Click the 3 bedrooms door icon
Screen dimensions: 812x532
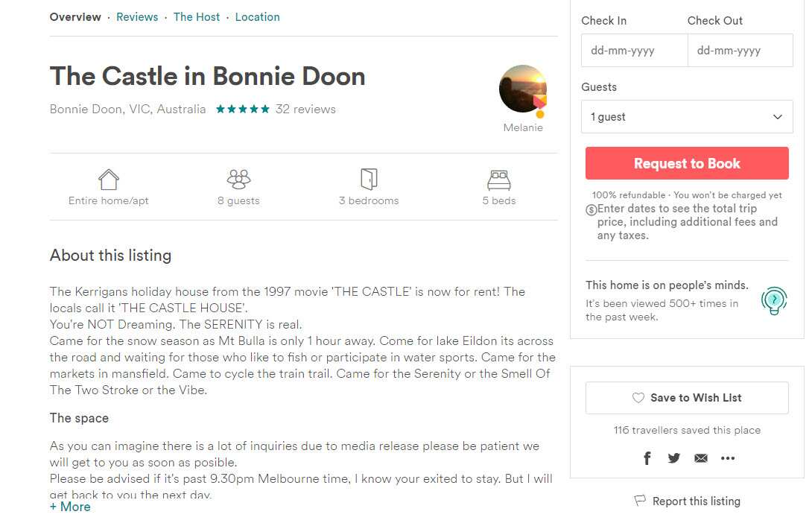tap(369, 179)
